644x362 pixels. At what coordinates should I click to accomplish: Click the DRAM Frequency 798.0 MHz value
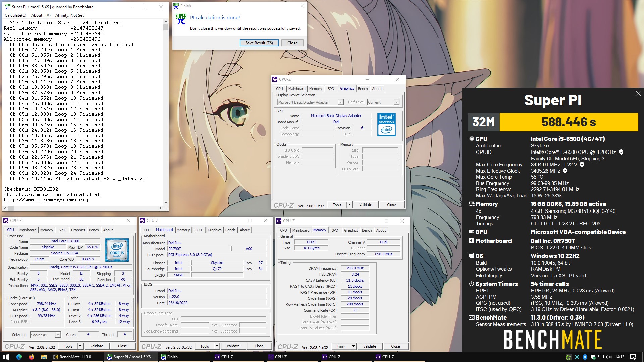pyautogui.click(x=355, y=268)
